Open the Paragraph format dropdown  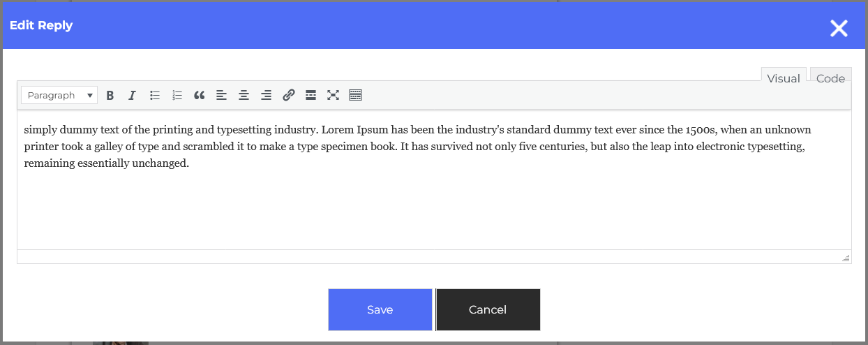pyautogui.click(x=59, y=96)
